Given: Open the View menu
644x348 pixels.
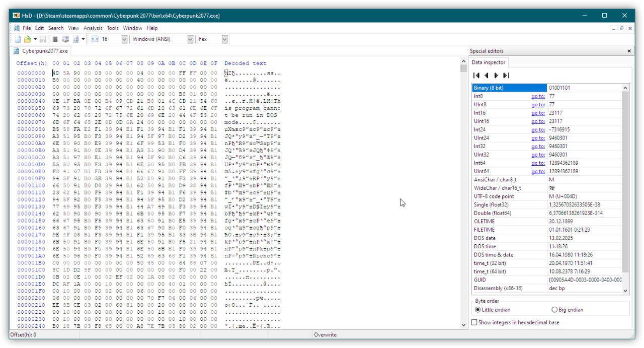Looking at the screenshot, I should (x=73, y=28).
